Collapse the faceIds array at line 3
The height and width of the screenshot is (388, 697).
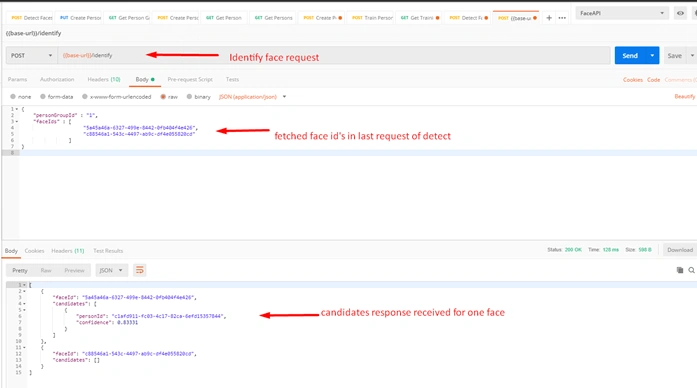pyautogui.click(x=17, y=121)
